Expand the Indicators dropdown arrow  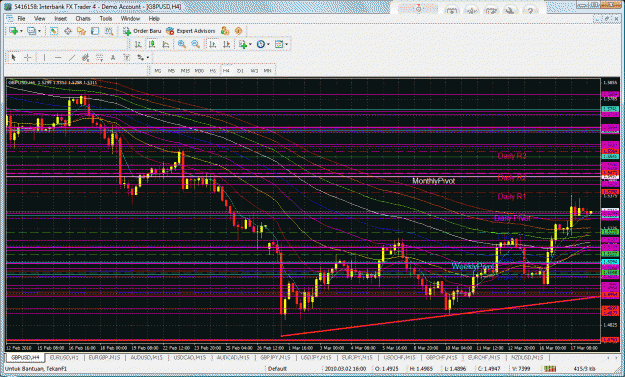[250, 45]
